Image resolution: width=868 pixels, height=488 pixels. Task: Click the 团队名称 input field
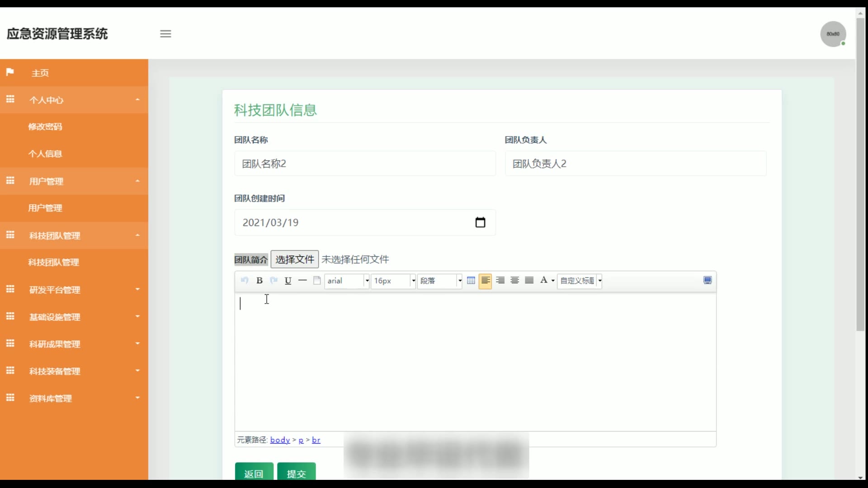[364, 164]
